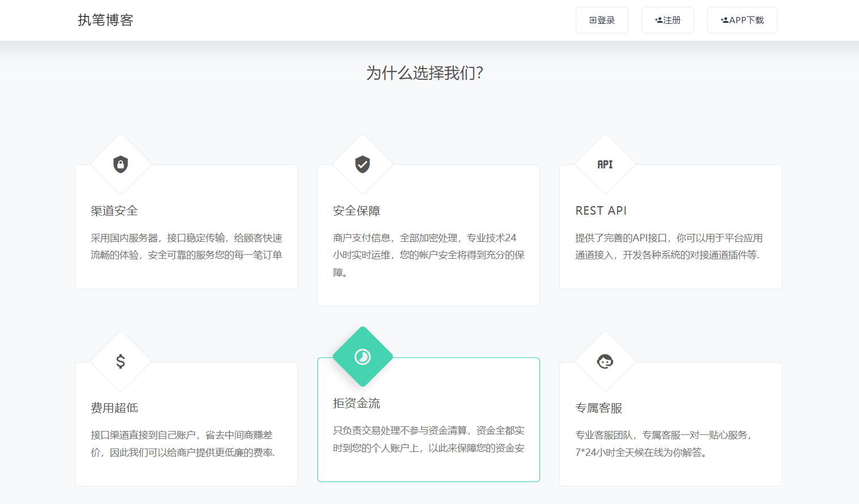The width and height of the screenshot is (859, 504).
Task: Open the 执笔博客 site logo
Action: tap(105, 20)
